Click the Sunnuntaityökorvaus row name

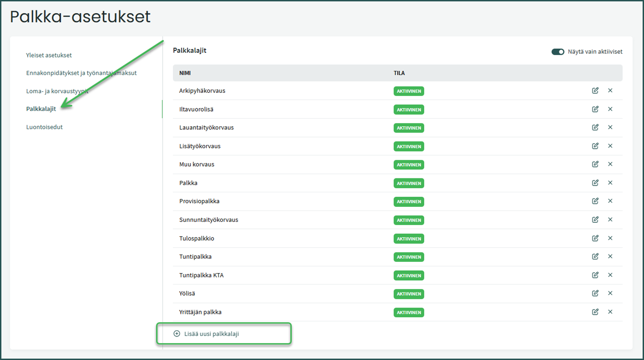click(209, 220)
